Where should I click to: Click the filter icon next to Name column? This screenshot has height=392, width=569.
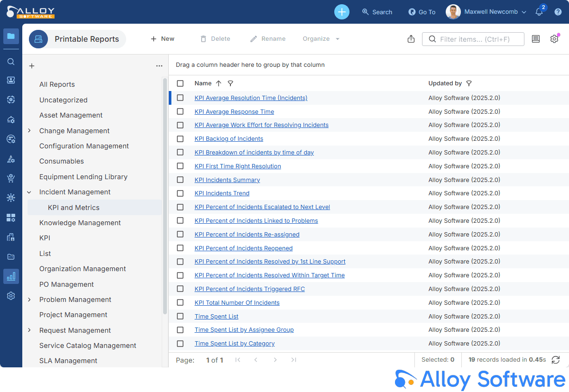point(230,83)
